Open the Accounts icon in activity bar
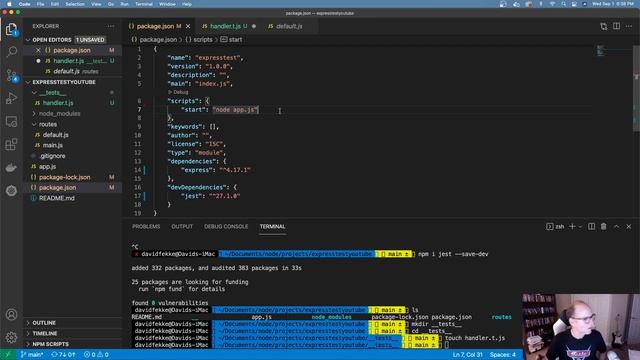Screen dimensions: 640x360 (11, 315)
